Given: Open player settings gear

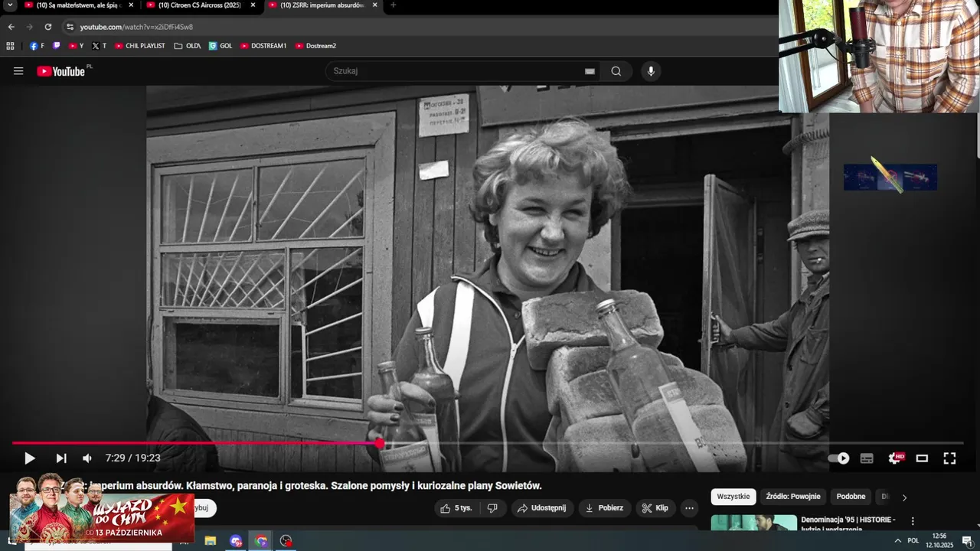Looking at the screenshot, I should [x=895, y=458].
